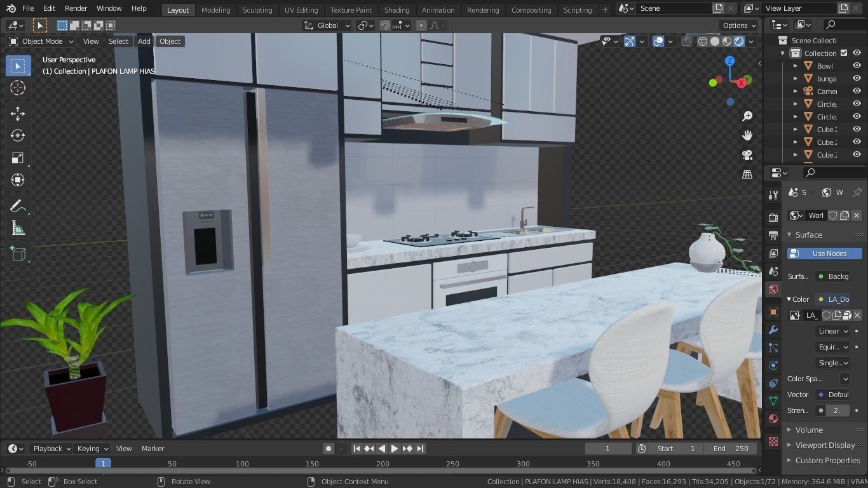Image resolution: width=868 pixels, height=488 pixels.
Task: Open the Particles properties tab
Action: (773, 348)
